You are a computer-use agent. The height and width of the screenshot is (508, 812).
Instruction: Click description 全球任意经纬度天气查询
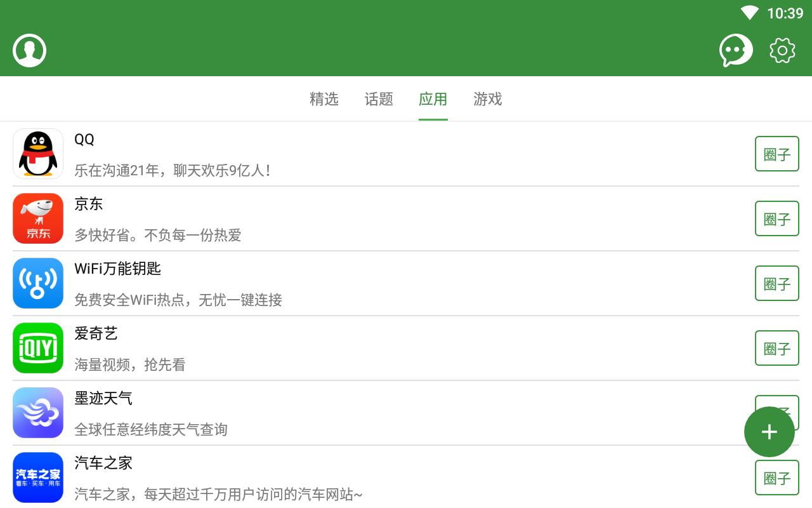(151, 430)
